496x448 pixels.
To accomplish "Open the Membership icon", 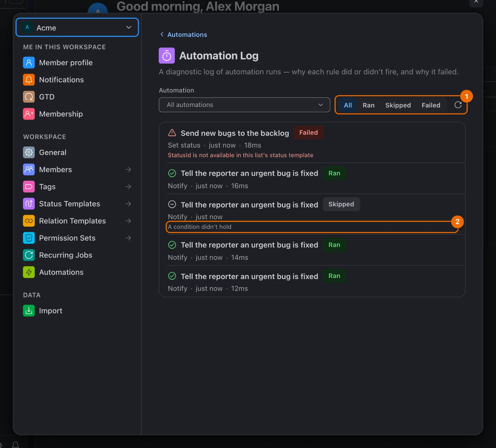I will coord(29,114).
